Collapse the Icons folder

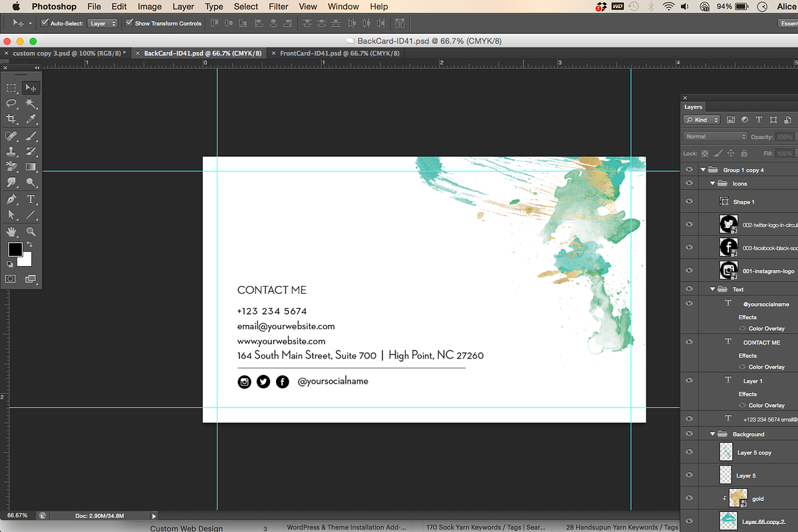coord(712,184)
